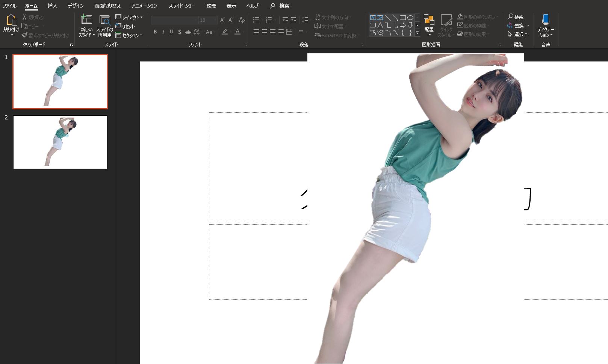Click the リセット reset slide icon
Viewport: 608px width, 364px height.
pyautogui.click(x=125, y=26)
